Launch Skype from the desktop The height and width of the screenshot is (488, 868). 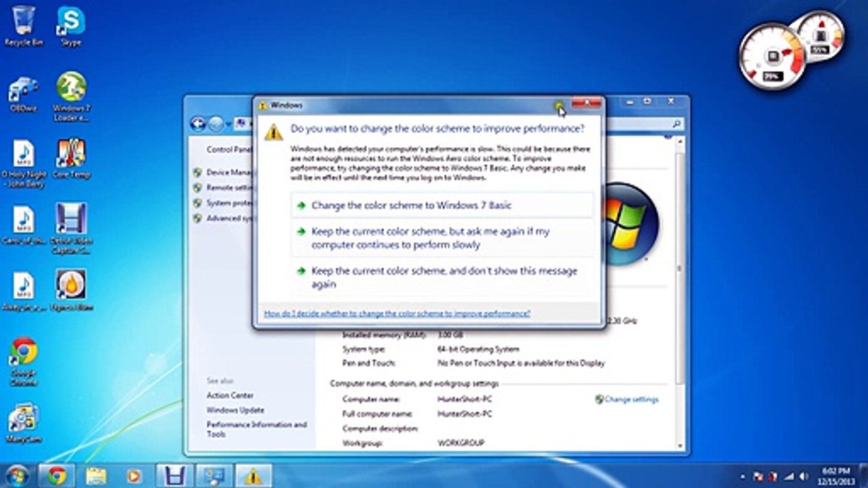click(x=71, y=26)
